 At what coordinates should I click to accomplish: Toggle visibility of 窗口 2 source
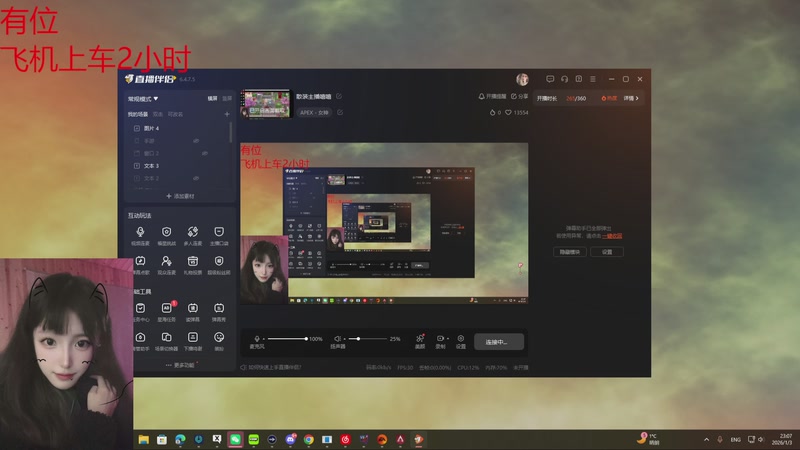205,153
